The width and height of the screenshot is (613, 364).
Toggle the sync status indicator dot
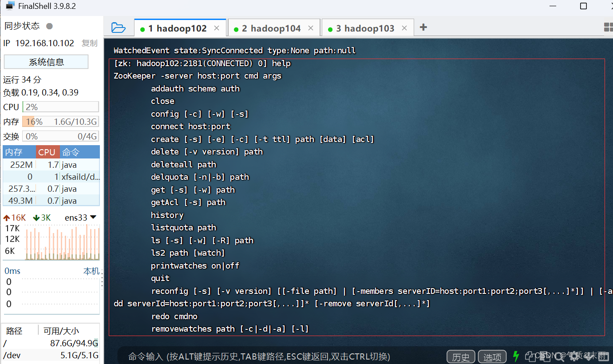tap(50, 26)
